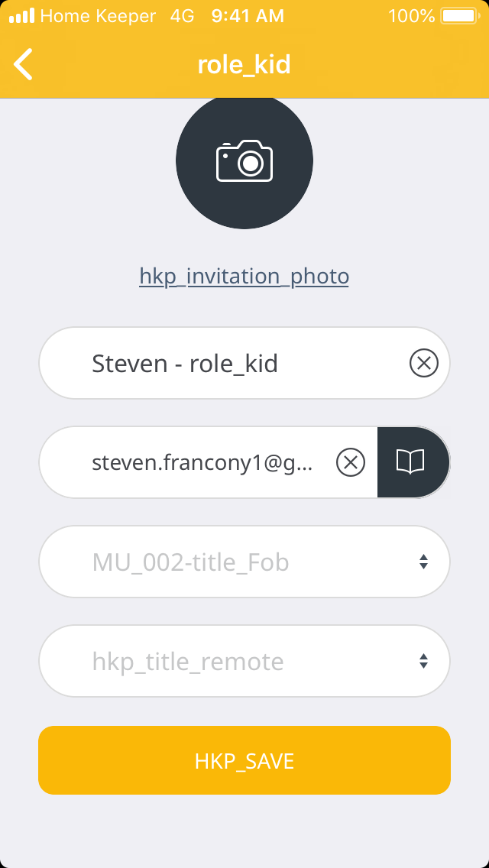489x868 pixels.
Task: Focus the Steven - role_kid name input
Action: pos(229,364)
